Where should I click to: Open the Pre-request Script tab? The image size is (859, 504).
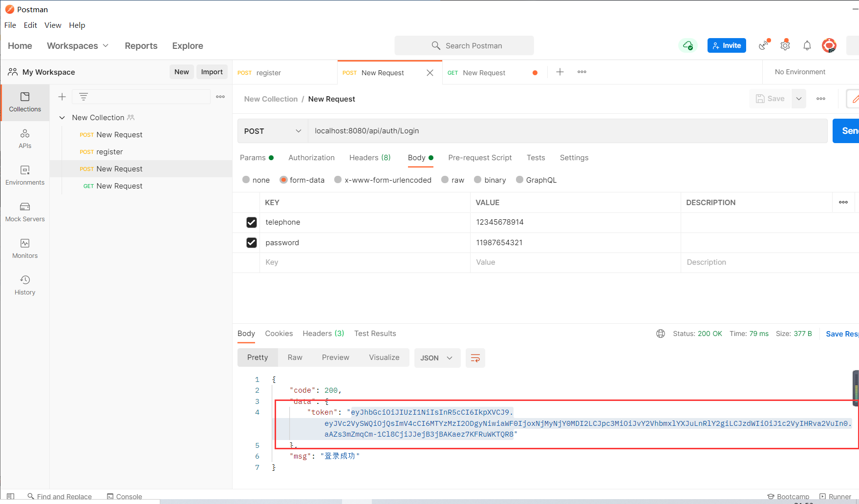pos(479,157)
